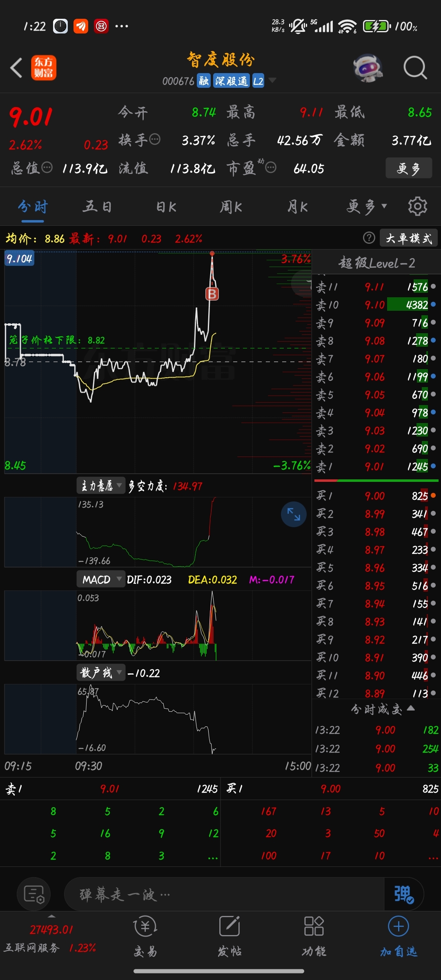441x980 pixels.
Task: Tap the info icon next to 换手
Action: click(155, 140)
